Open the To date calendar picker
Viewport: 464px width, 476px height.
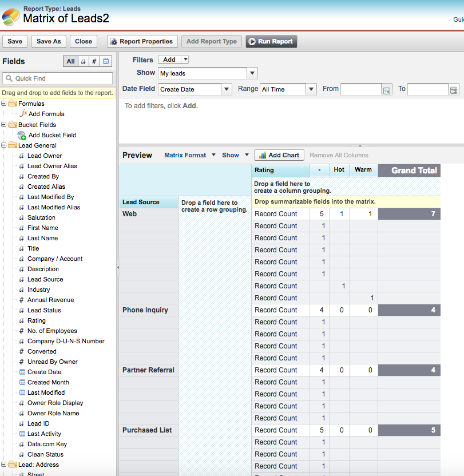[x=454, y=90]
